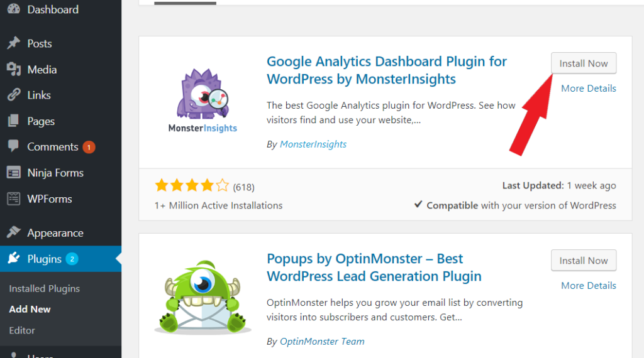644x358 pixels.
Task: View More Details for OptinMonster plugin
Action: 589,285
